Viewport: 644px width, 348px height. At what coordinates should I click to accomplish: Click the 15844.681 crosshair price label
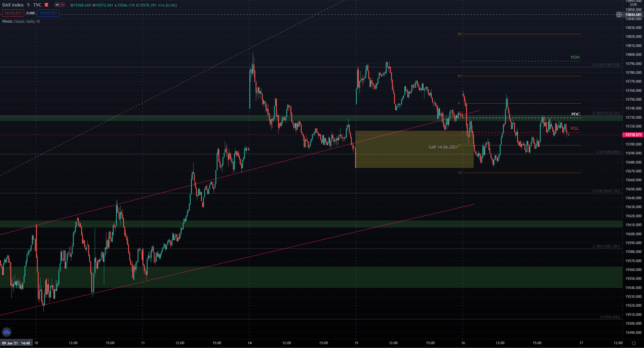tap(633, 15)
